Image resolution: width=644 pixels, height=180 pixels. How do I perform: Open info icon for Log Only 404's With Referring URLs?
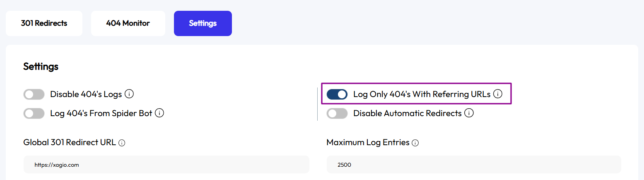point(498,94)
